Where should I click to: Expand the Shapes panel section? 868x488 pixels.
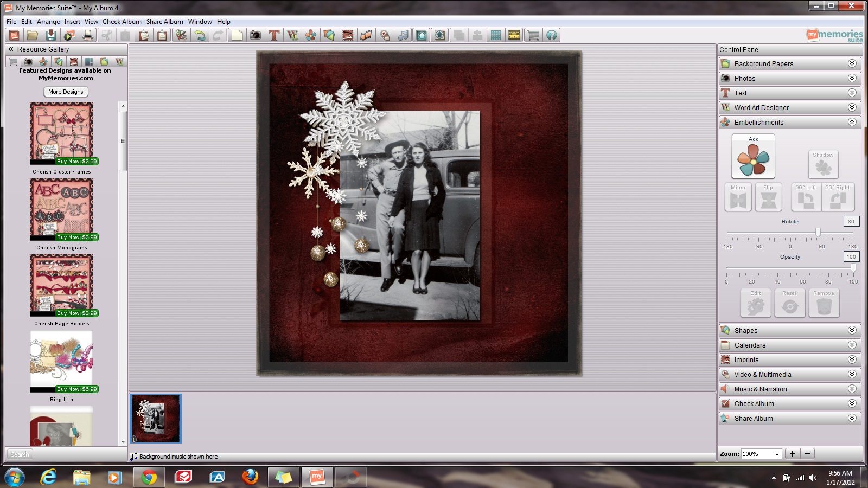click(852, 330)
